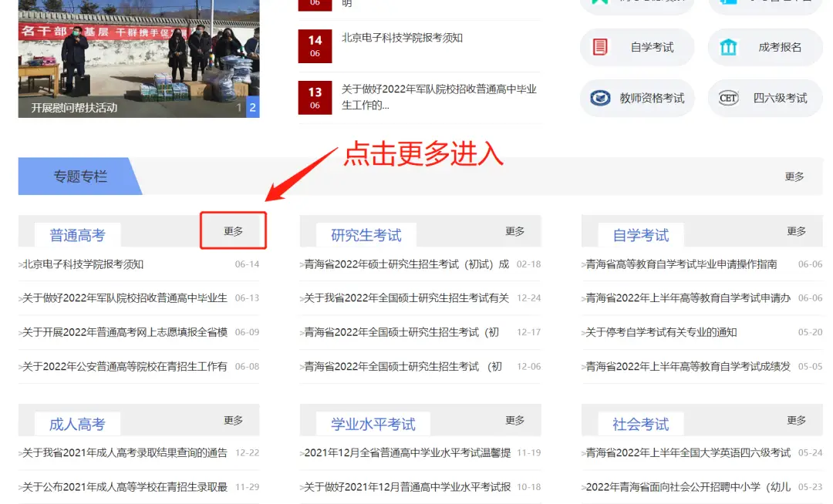The width and height of the screenshot is (833, 504).
Task: Open 更多 next to 学业水平考试
Action: [515, 420]
